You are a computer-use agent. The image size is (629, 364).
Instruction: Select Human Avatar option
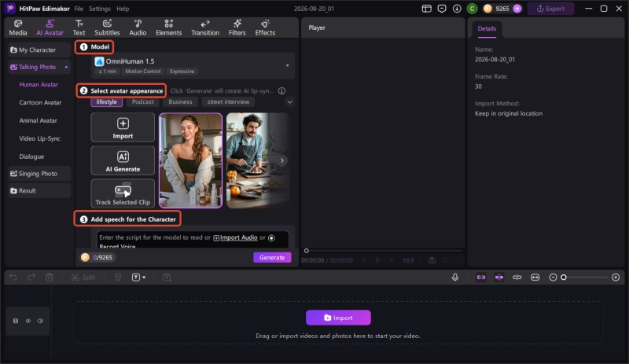(39, 85)
